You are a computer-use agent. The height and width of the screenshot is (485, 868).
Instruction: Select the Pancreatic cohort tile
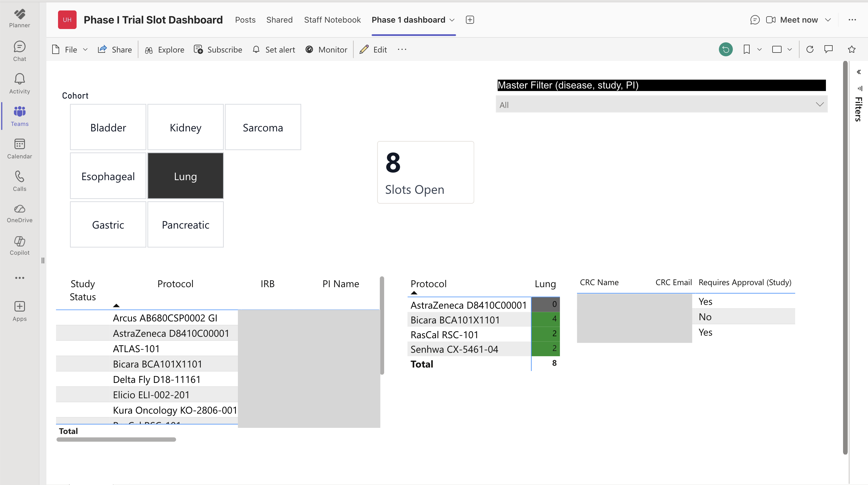pos(186,224)
